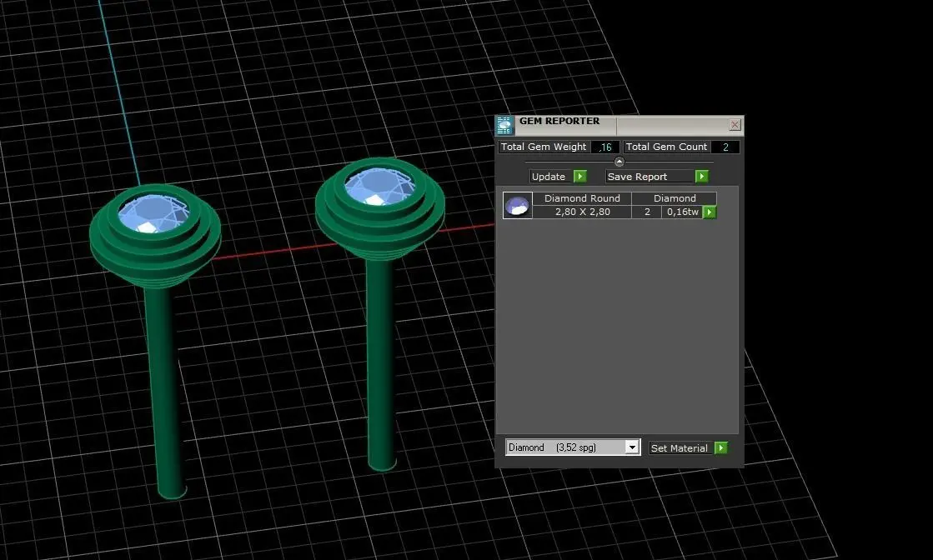Click the Total Gem Count label

(x=666, y=147)
